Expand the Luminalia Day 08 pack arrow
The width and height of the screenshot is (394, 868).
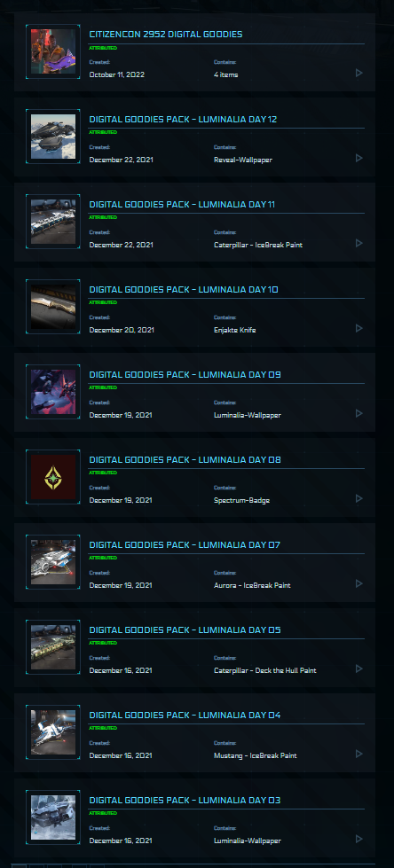pyautogui.click(x=359, y=499)
